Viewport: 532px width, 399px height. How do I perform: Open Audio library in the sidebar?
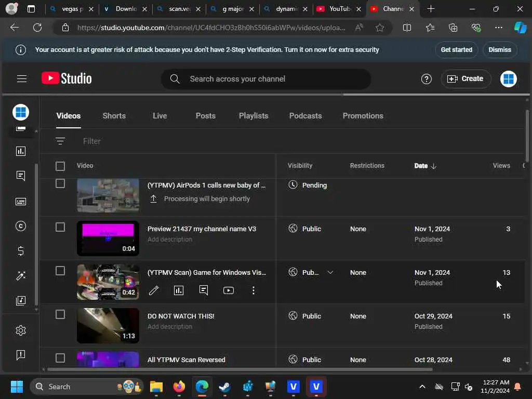(21, 301)
